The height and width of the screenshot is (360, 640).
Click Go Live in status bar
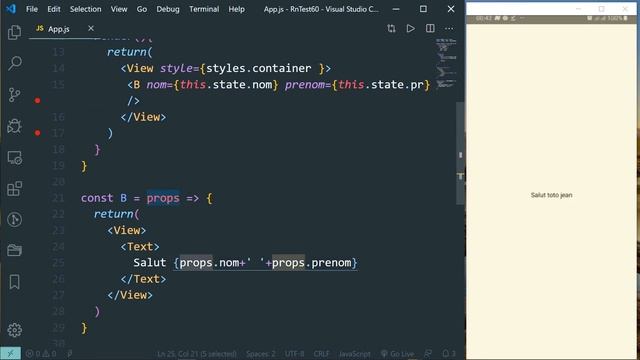coord(397,353)
